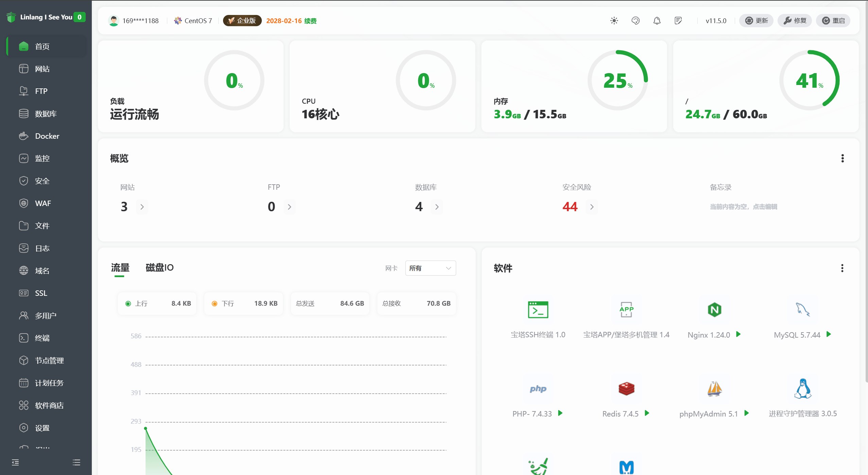Open the 2028-02-16 续费 renewal link
868x475 pixels.
291,20
